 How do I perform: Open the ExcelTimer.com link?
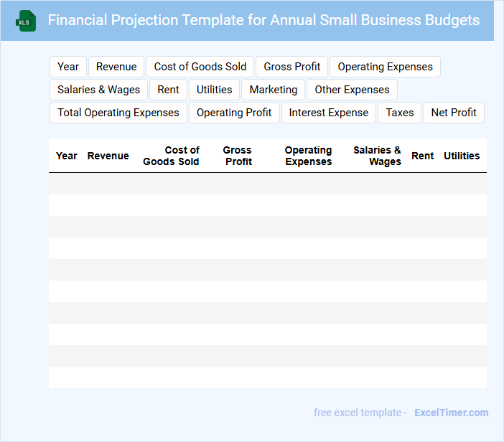[451, 413]
